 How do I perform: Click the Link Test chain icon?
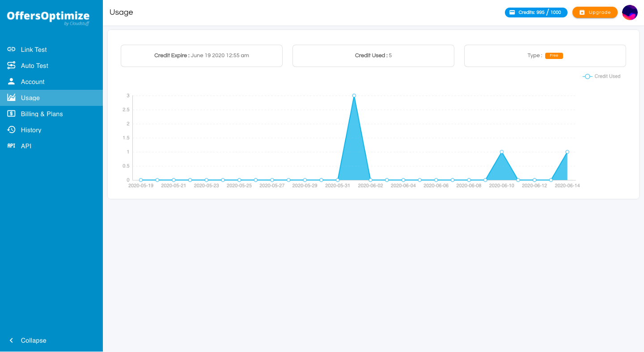tap(11, 50)
